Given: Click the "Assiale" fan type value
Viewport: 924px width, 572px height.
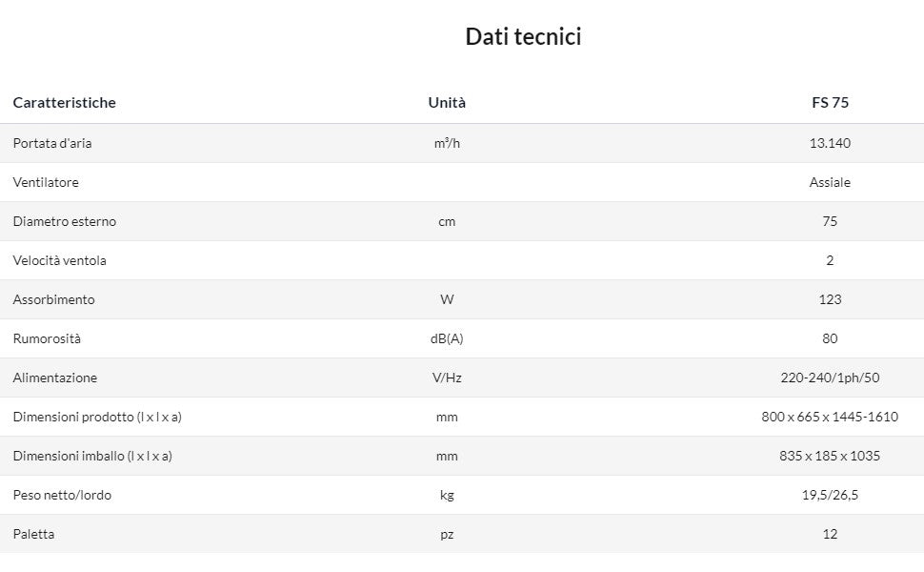Looking at the screenshot, I should coord(830,182).
